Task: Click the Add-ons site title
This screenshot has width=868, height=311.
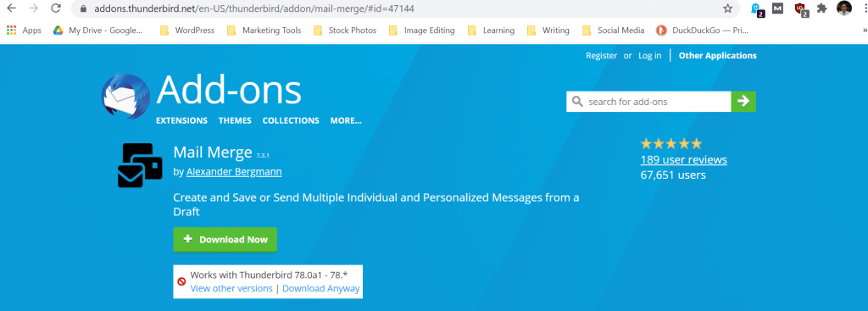Action: coord(229,90)
